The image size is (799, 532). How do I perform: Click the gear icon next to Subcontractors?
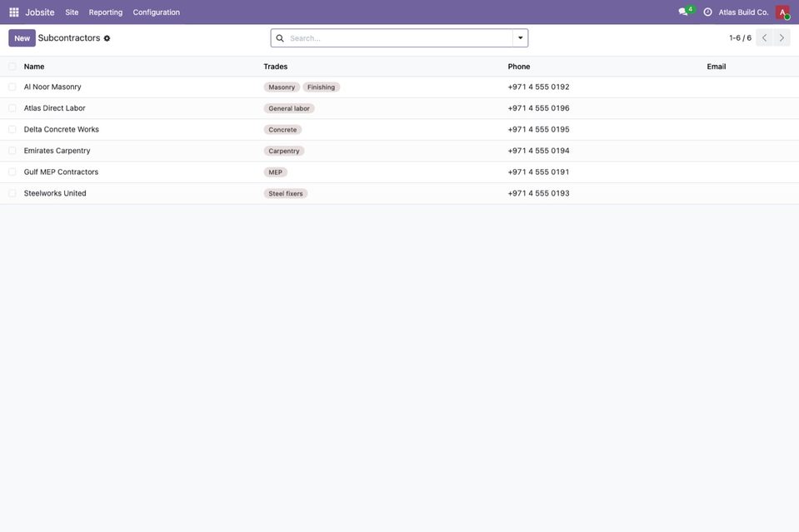[107, 38]
